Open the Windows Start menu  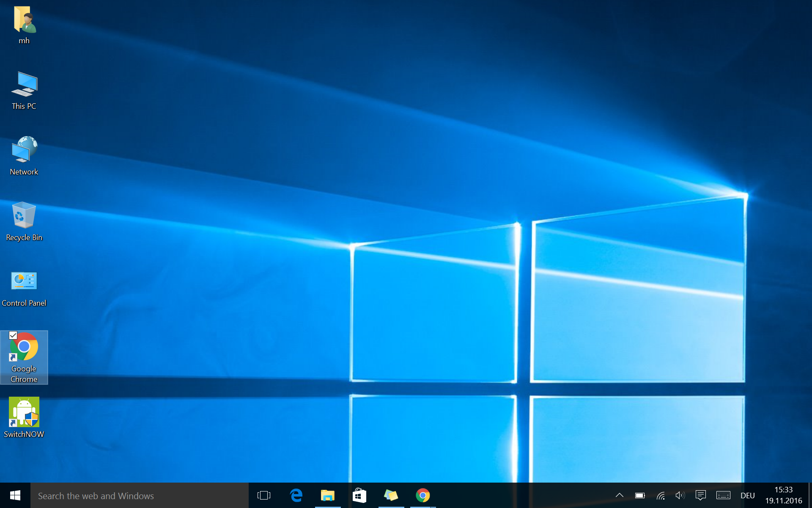[15, 495]
